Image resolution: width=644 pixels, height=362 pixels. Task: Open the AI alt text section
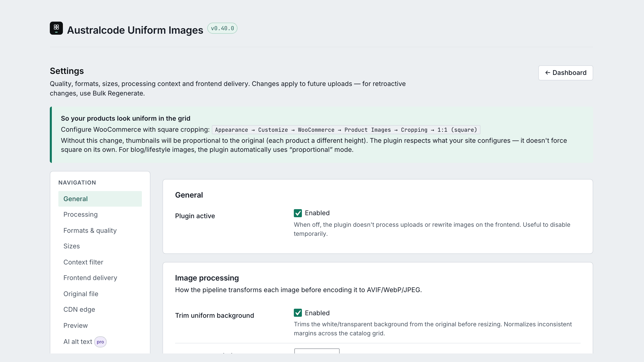(x=100, y=342)
